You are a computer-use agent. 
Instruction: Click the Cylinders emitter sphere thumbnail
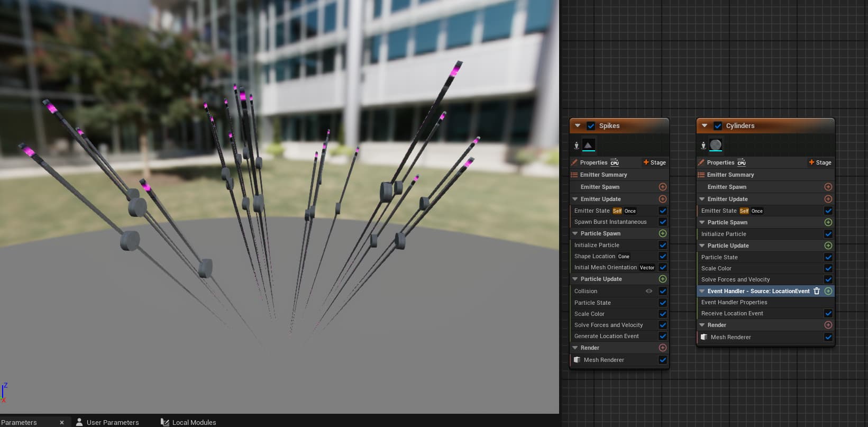(715, 145)
